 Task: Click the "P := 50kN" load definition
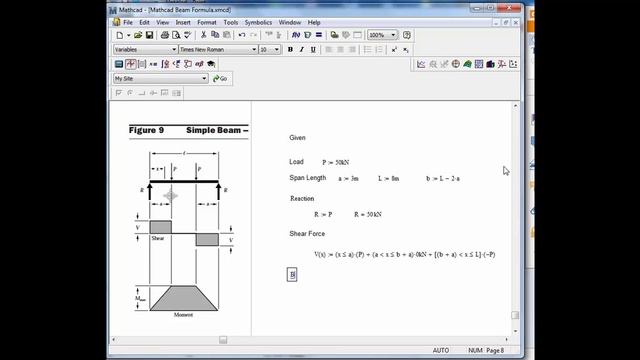(336, 162)
